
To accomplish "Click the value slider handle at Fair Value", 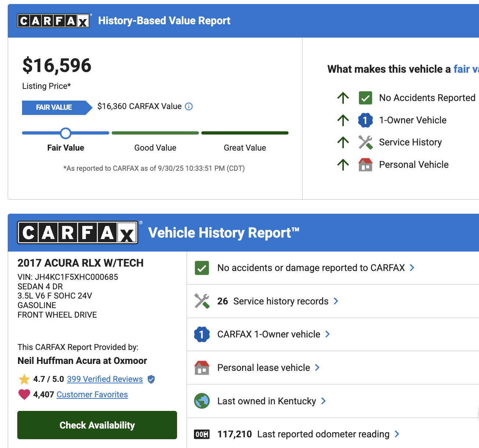I will click(66, 133).
